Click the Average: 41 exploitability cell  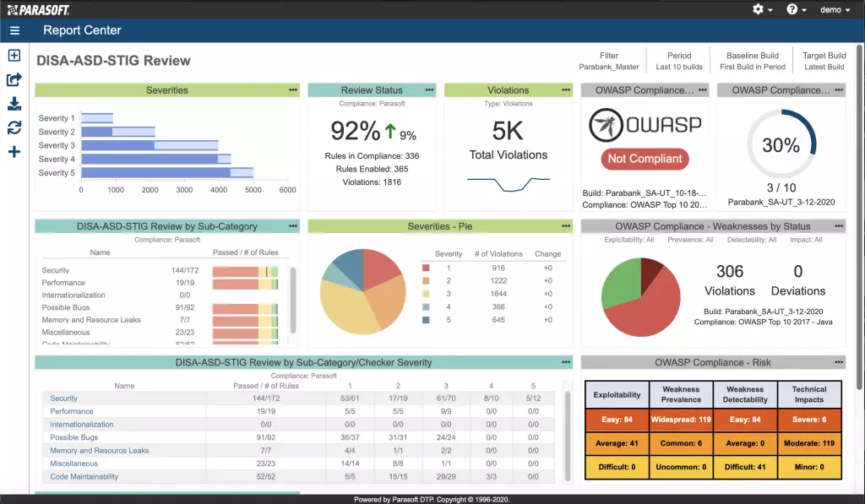pyautogui.click(x=617, y=443)
